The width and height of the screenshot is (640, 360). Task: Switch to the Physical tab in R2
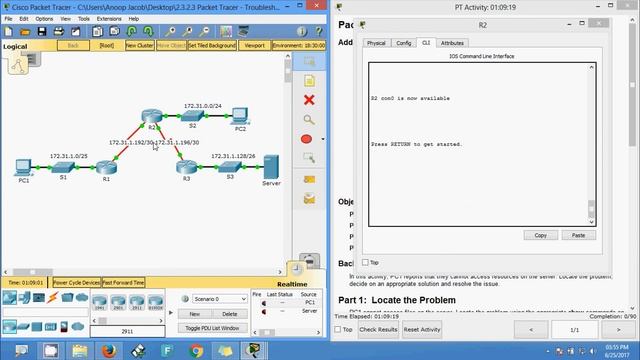(376, 43)
